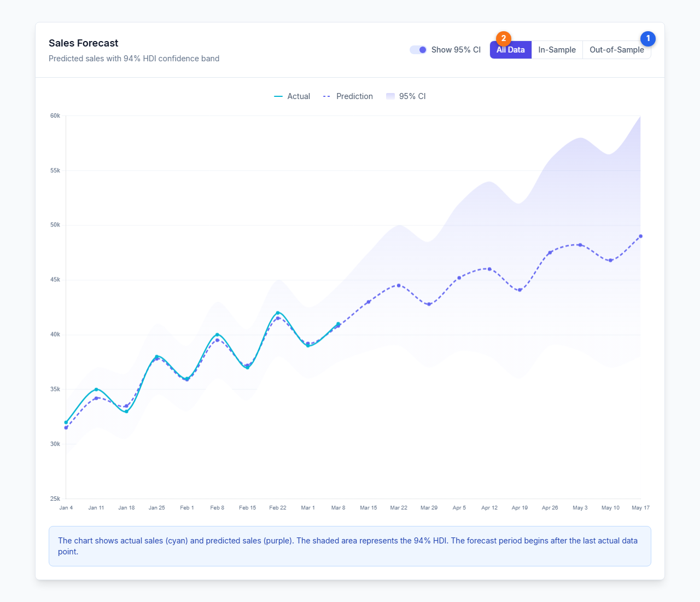Switch to the In-Sample tab
The height and width of the screenshot is (602, 700).
click(x=557, y=50)
